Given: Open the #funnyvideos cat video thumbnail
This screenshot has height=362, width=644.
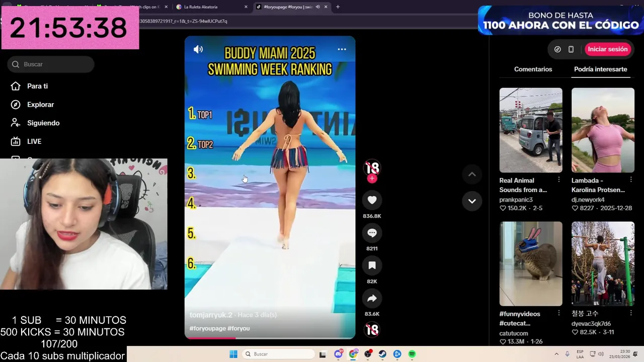Looking at the screenshot, I should pyautogui.click(x=531, y=263).
